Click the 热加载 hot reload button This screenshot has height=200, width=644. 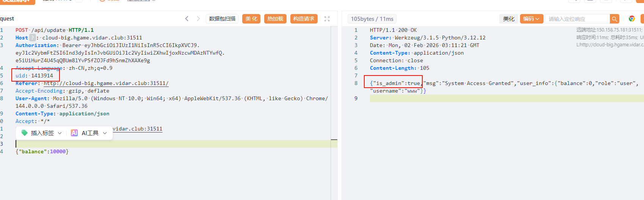pos(275,19)
